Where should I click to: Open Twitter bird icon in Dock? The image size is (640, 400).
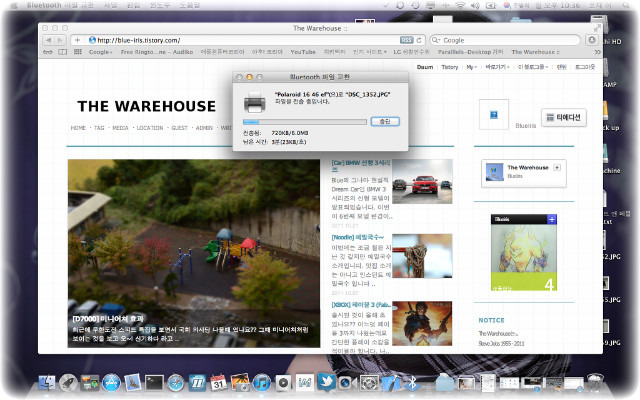tap(326, 382)
